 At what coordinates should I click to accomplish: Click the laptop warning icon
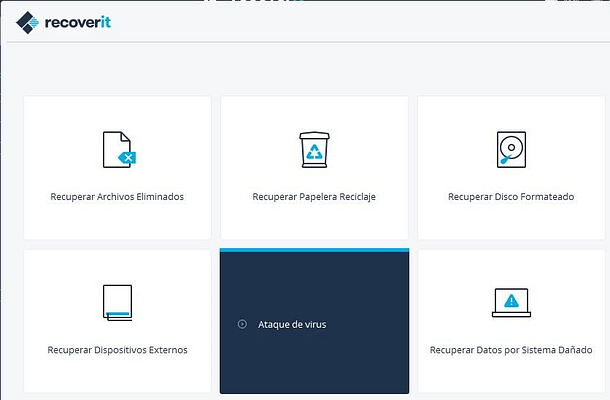point(511,302)
